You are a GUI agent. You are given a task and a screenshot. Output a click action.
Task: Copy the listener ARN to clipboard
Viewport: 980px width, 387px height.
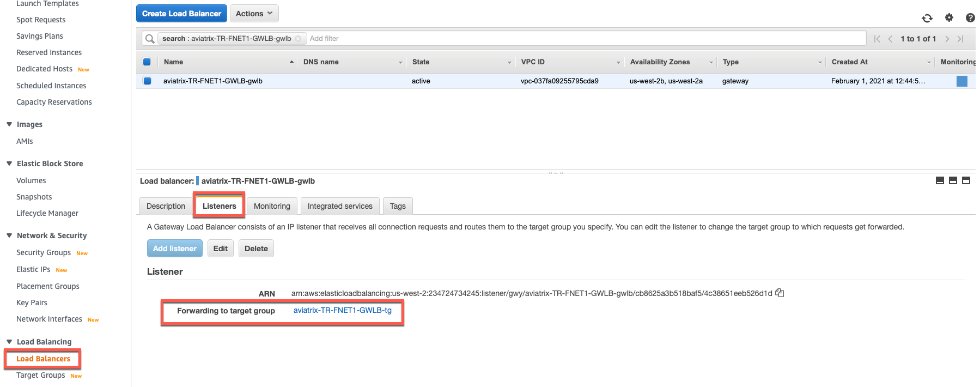(x=780, y=293)
